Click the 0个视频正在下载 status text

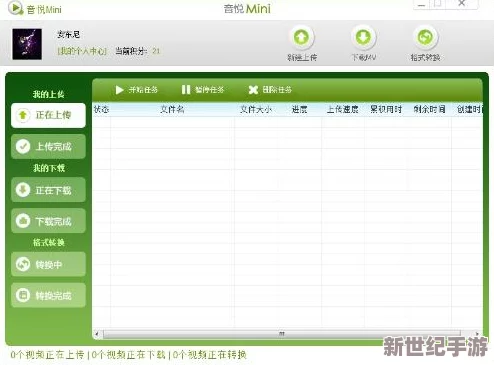pos(129,355)
